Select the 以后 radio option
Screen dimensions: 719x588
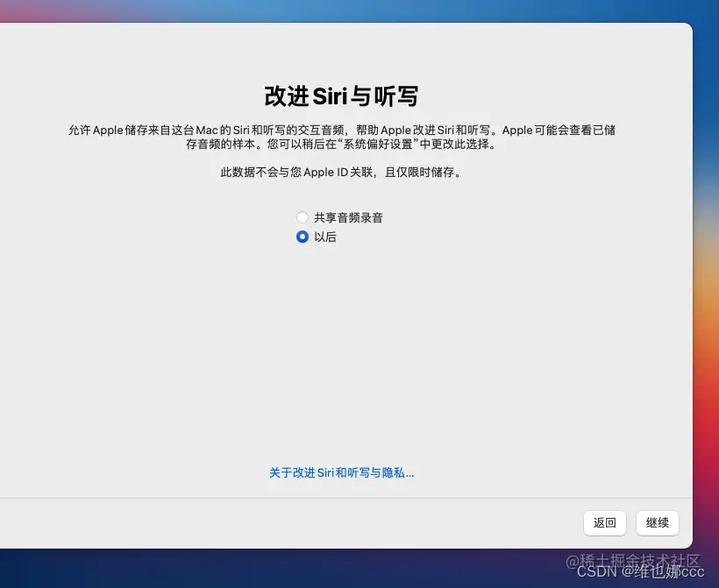(303, 237)
